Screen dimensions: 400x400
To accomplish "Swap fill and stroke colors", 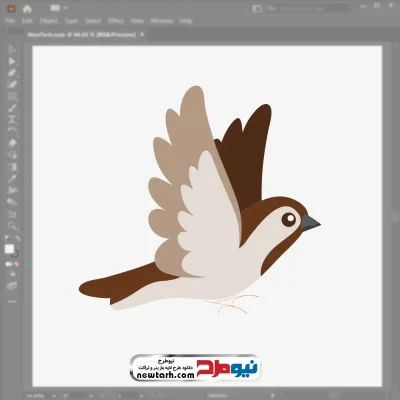I will click(18, 239).
